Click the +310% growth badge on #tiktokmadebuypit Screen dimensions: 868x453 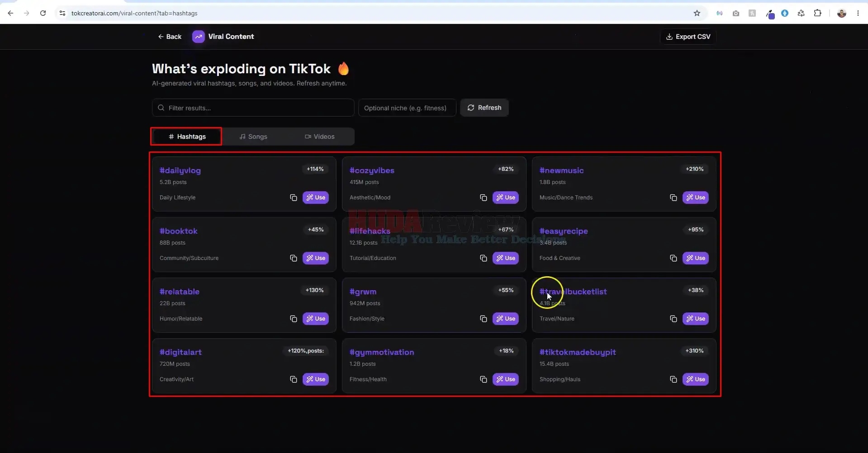(x=695, y=351)
